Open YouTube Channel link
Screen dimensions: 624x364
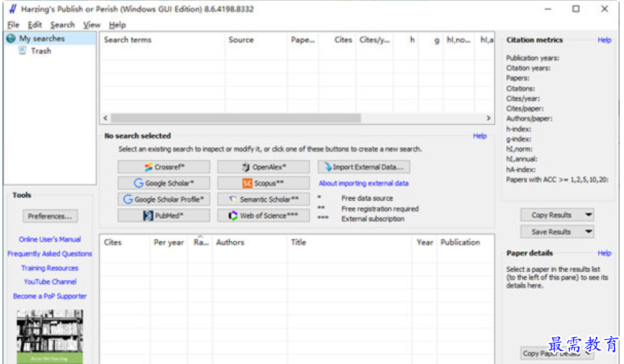point(50,282)
